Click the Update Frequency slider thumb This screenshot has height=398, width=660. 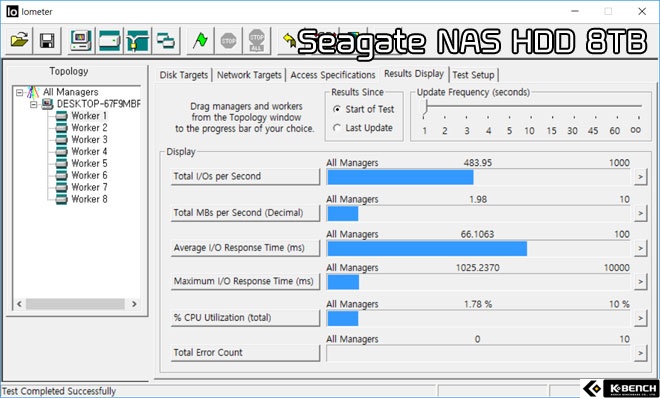(x=425, y=107)
